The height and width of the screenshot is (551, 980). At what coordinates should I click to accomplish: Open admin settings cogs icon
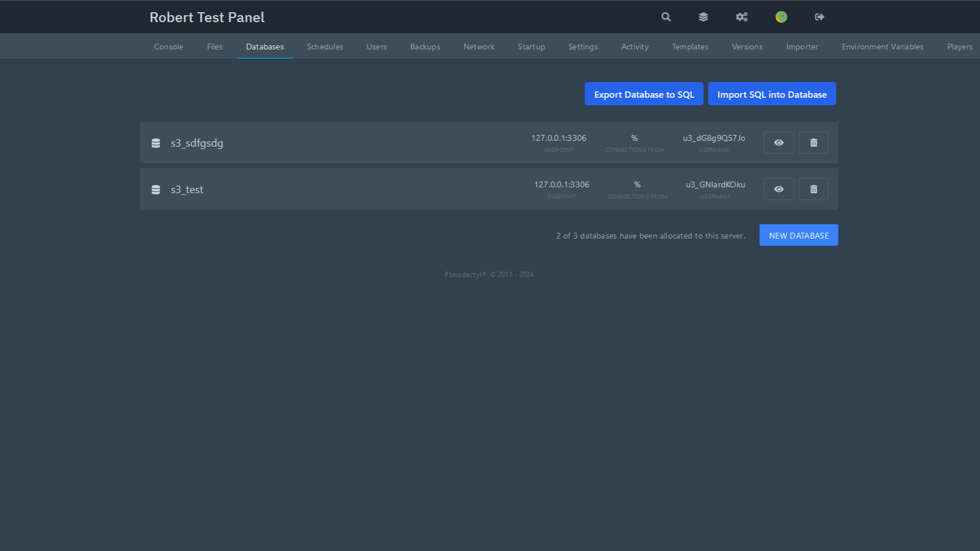741,17
